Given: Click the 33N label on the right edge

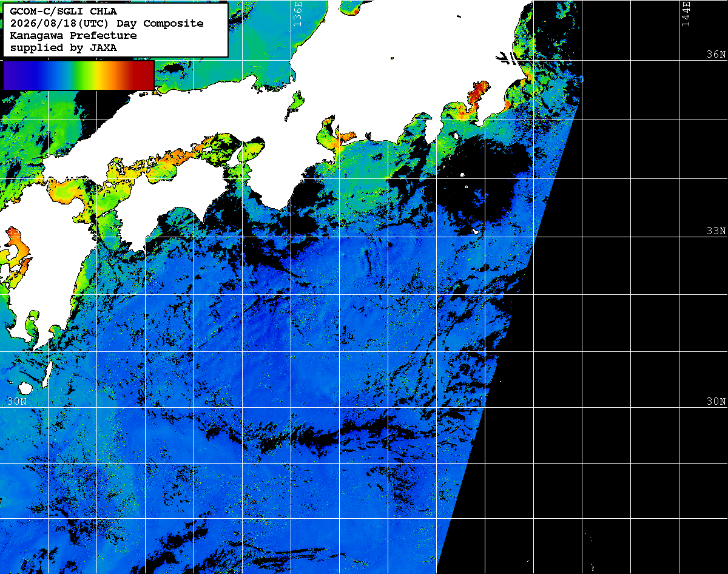Looking at the screenshot, I should tap(716, 231).
